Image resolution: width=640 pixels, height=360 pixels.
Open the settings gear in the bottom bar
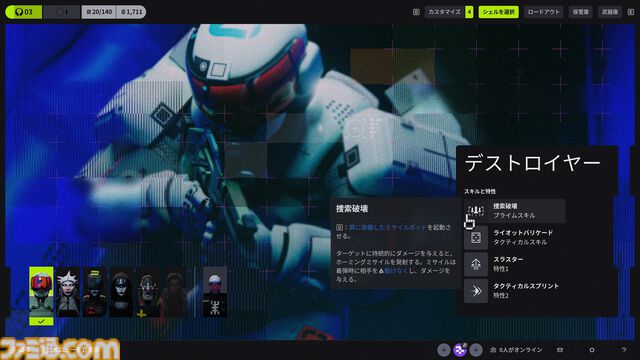592,350
